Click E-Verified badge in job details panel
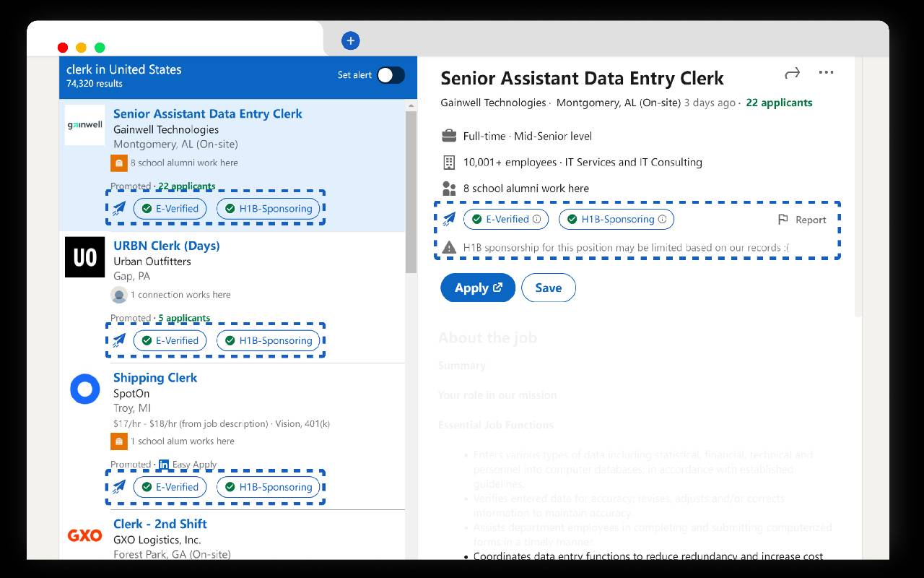 point(506,219)
